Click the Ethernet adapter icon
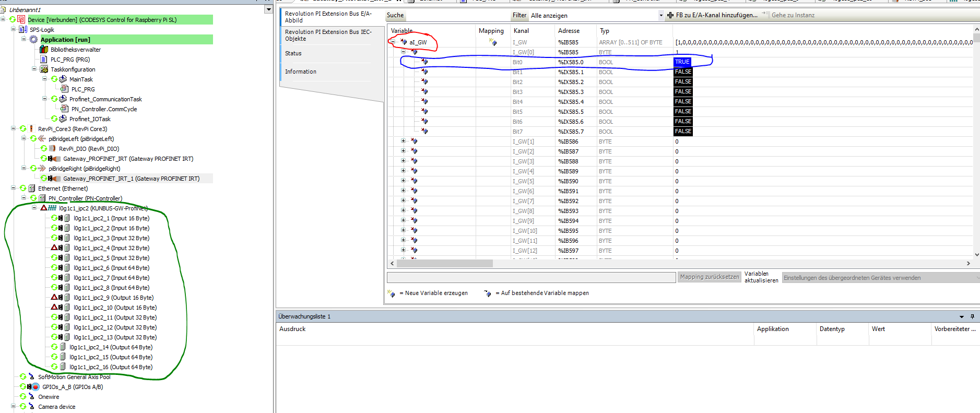 coord(32,188)
